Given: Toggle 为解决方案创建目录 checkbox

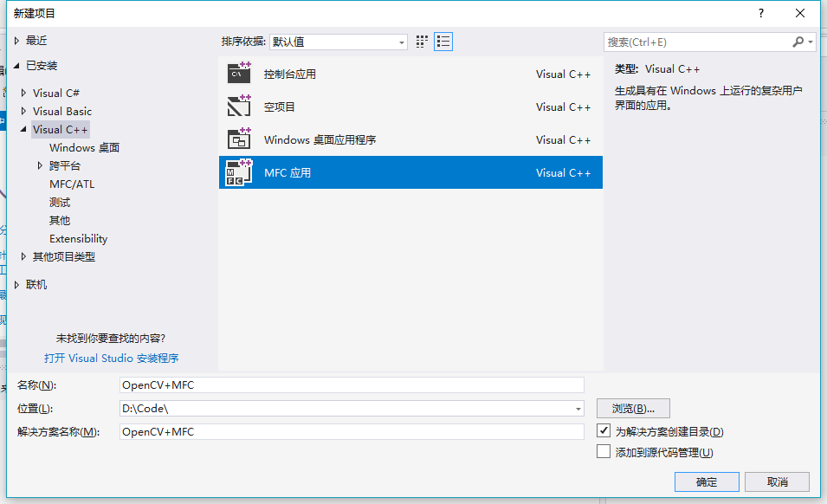Looking at the screenshot, I should click(604, 430).
